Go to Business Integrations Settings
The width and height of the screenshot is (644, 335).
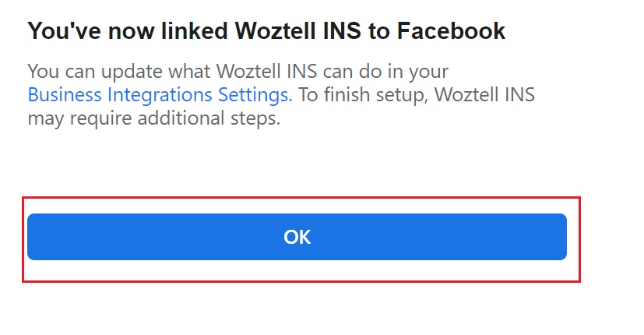(160, 96)
